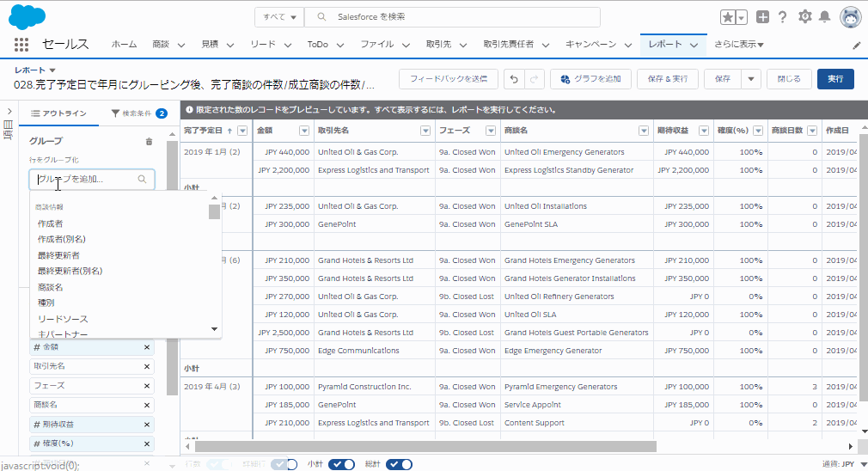
Task: Click the Salesforce cloud logo
Action: (x=27, y=17)
